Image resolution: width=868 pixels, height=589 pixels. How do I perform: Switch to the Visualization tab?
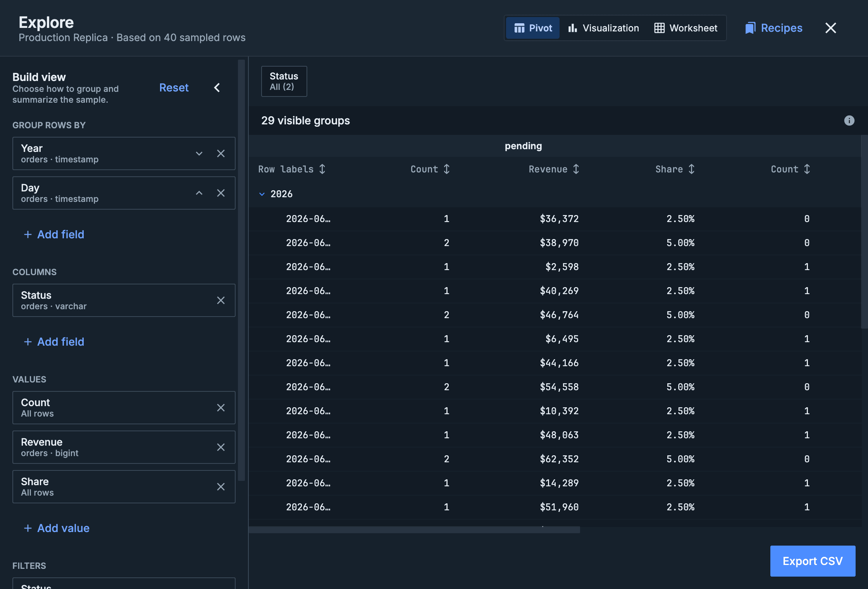point(603,28)
